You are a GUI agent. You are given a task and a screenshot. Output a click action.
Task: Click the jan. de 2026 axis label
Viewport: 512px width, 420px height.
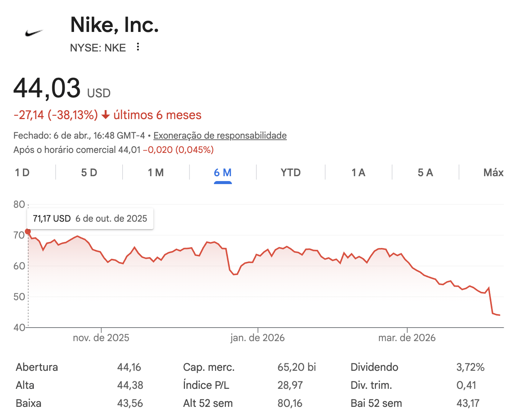258,338
